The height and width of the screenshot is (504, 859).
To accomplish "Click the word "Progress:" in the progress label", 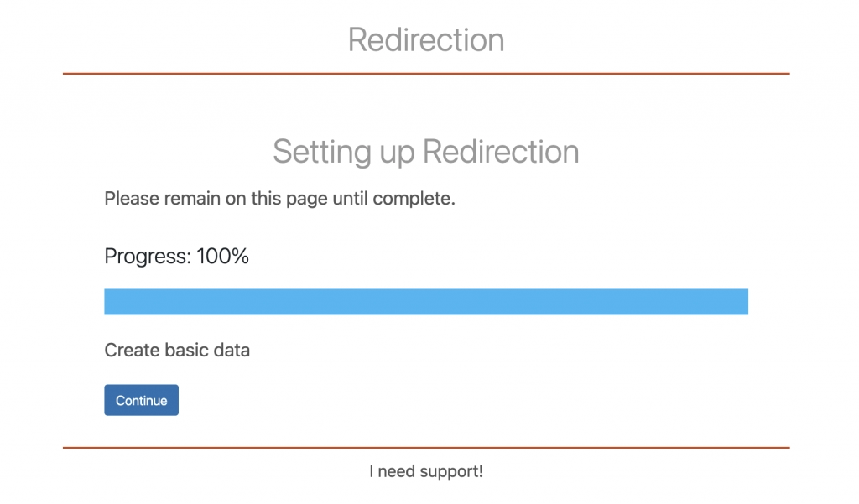I will [147, 257].
